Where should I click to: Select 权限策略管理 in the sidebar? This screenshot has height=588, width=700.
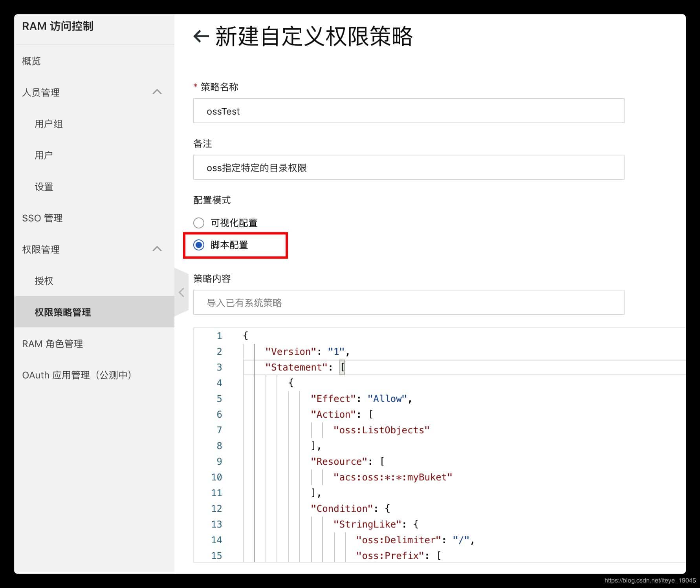[x=63, y=312]
